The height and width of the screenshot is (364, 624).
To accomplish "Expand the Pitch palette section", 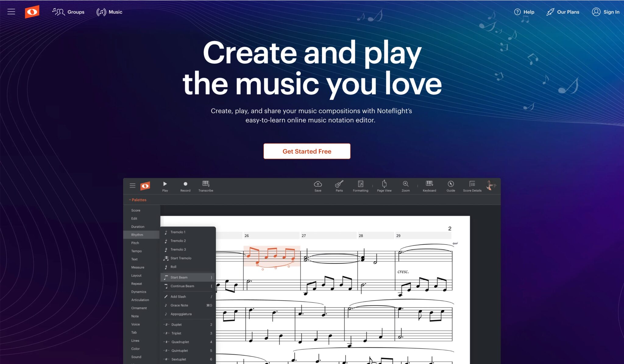I will point(135,243).
